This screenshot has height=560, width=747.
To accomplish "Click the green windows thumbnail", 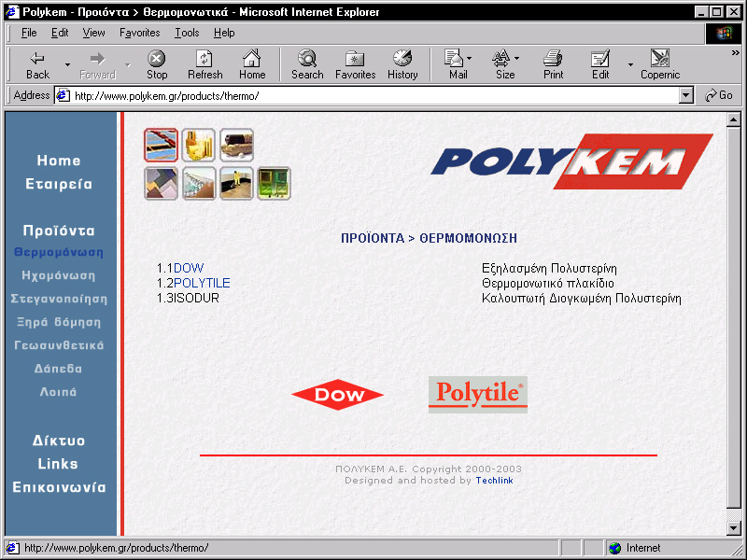I will click(x=274, y=183).
